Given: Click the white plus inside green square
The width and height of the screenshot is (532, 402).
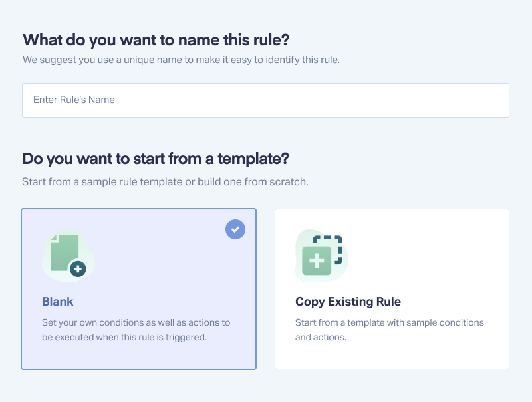Looking at the screenshot, I should [317, 261].
